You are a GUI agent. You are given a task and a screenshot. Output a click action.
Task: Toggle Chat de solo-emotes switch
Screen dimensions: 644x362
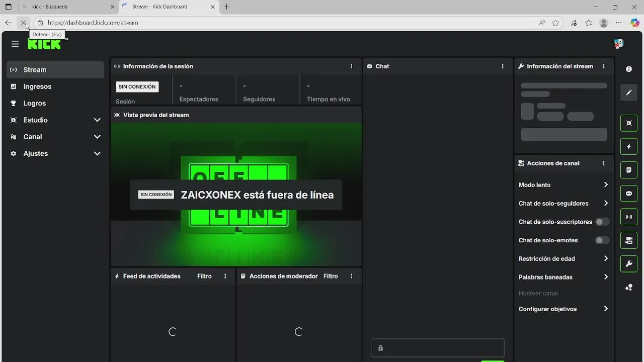point(602,240)
